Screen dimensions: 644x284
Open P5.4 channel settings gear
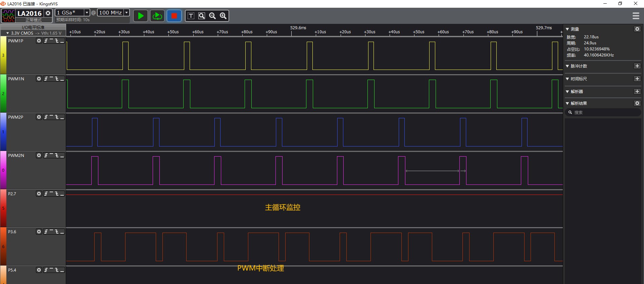click(x=39, y=270)
